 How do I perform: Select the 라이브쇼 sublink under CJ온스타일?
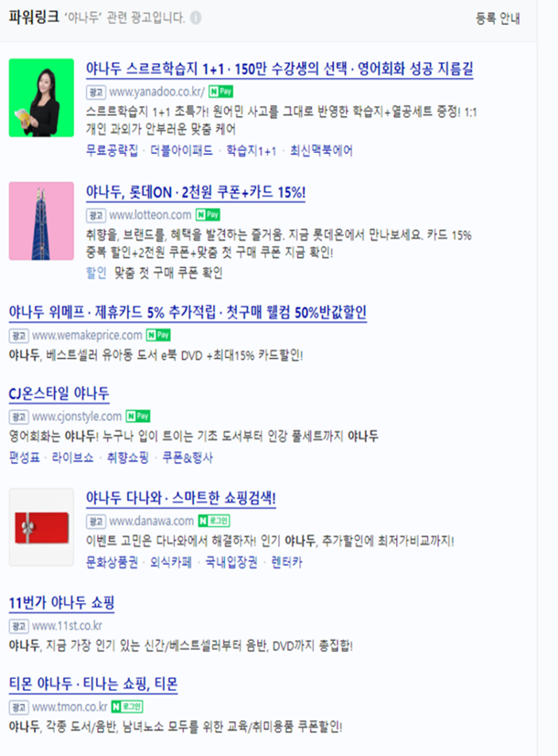(x=72, y=457)
